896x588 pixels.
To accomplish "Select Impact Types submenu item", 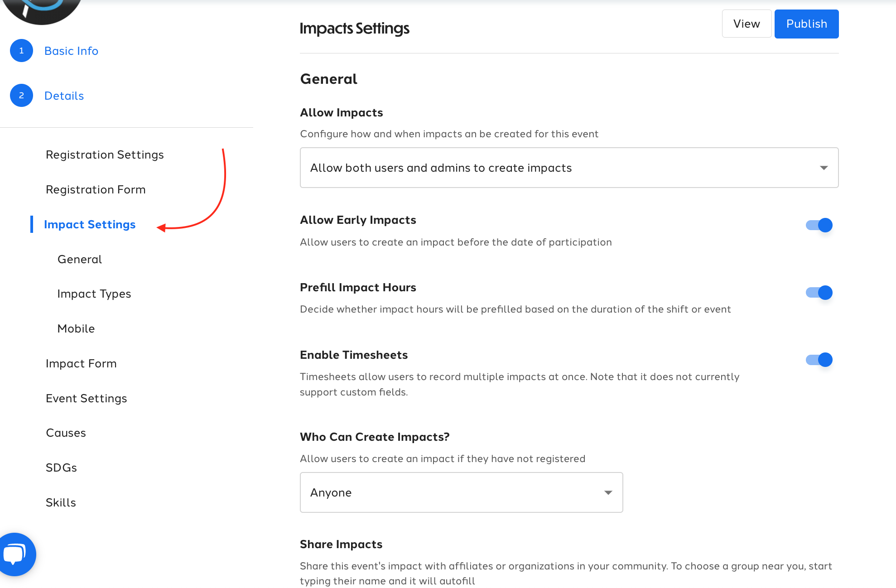I will coord(94,294).
